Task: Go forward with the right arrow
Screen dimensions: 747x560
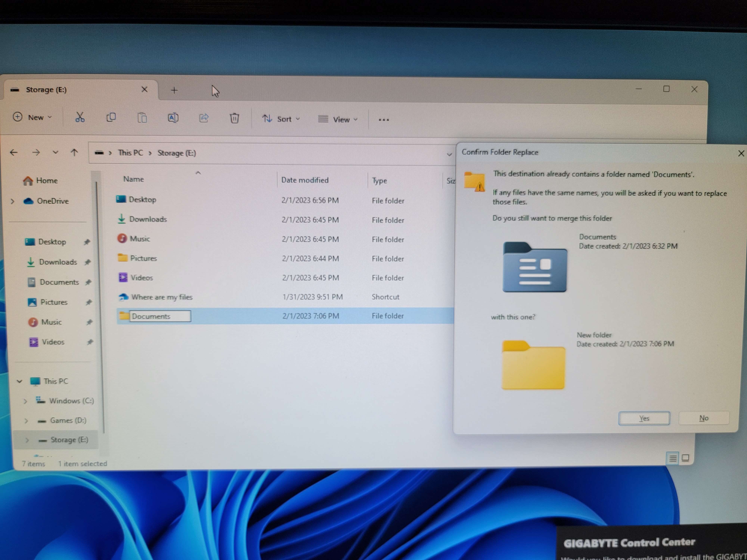Action: 36,153
